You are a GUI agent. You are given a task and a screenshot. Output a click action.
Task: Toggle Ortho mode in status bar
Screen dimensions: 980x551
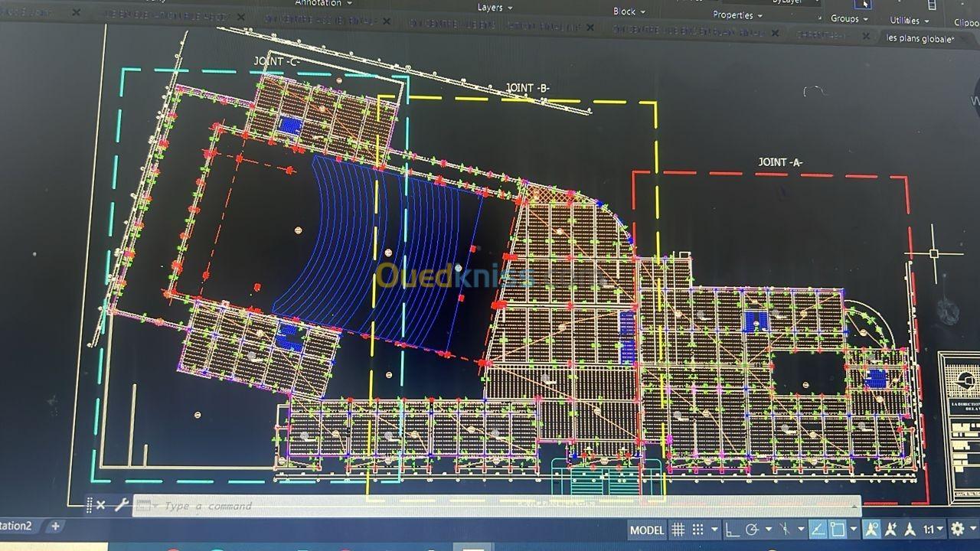(x=733, y=530)
